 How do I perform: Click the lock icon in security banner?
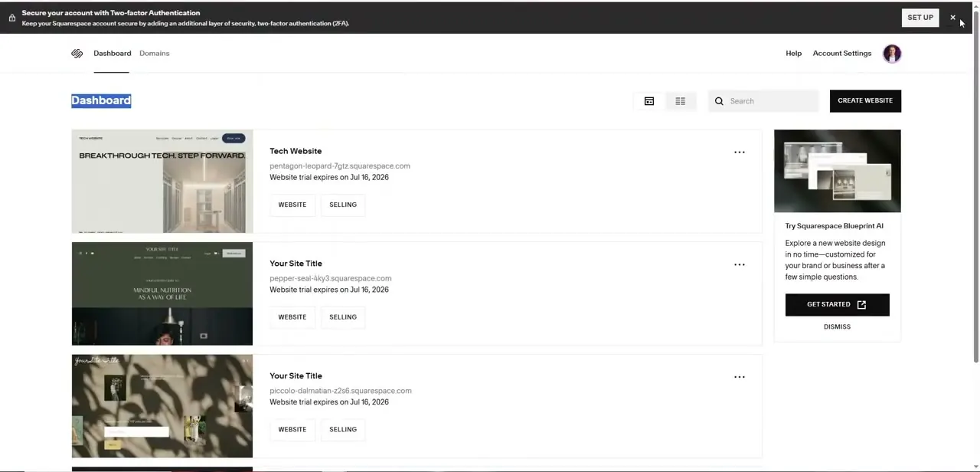12,18
